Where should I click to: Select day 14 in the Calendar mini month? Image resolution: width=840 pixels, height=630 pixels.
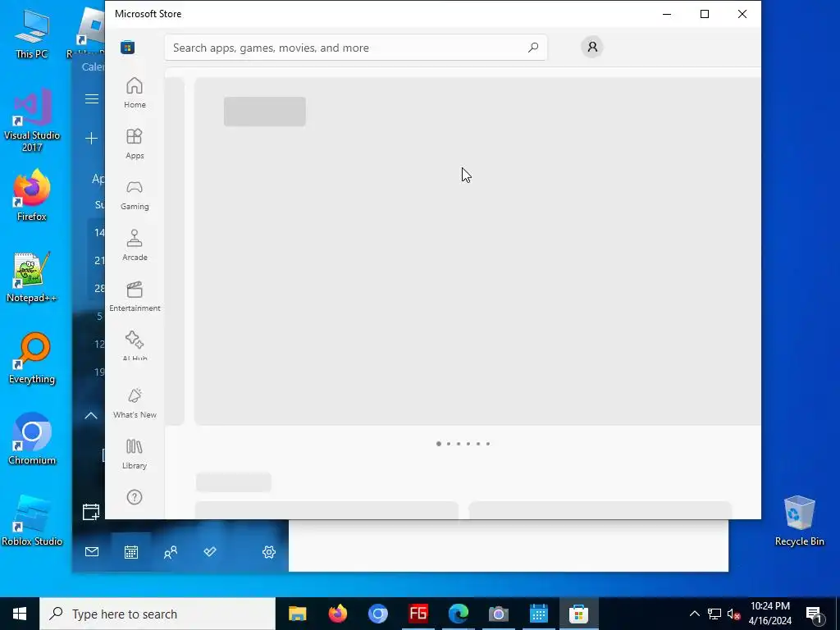click(x=99, y=232)
